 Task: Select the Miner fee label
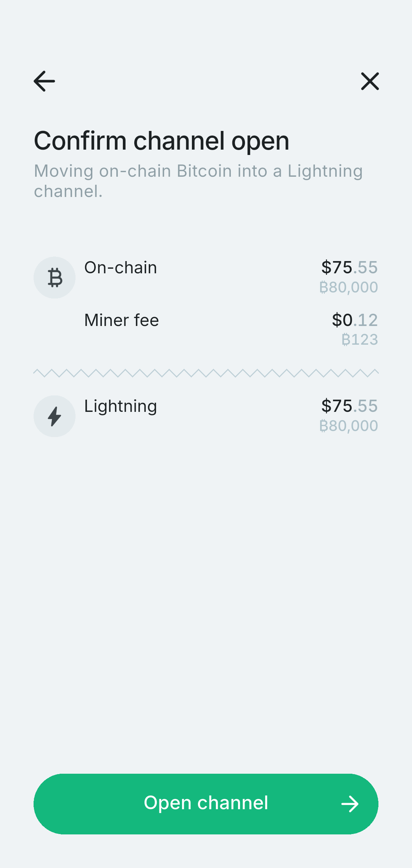pos(121,320)
